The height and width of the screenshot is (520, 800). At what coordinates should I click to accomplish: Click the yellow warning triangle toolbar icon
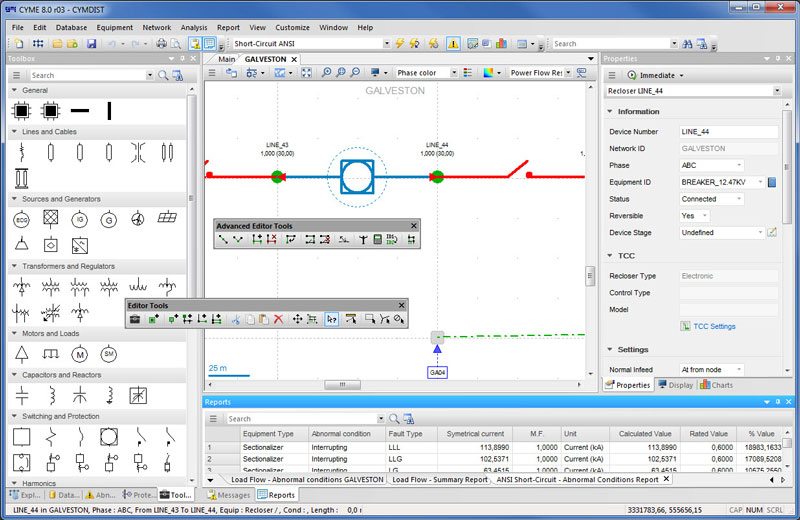click(453, 44)
